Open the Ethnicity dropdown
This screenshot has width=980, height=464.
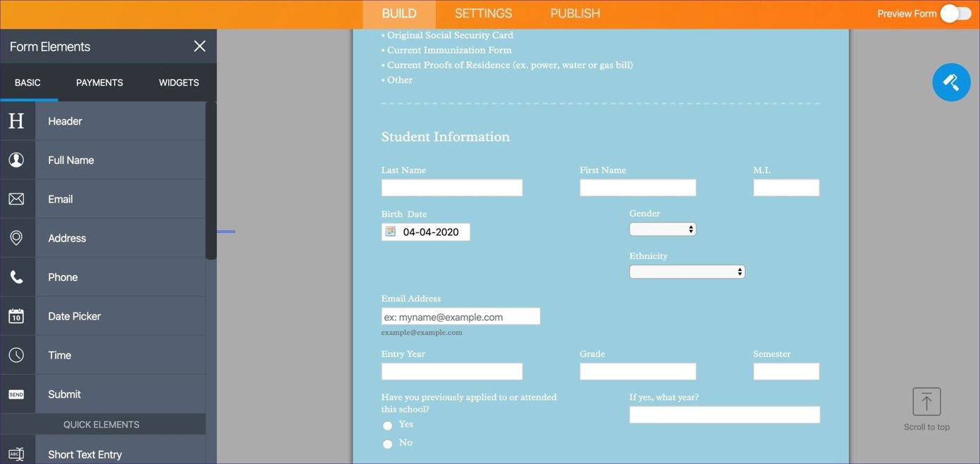point(686,270)
